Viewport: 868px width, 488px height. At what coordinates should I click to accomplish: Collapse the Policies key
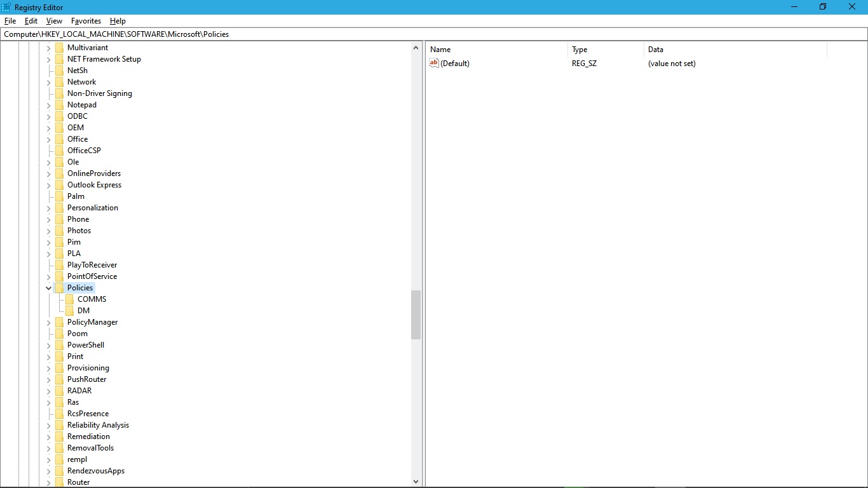coord(49,288)
